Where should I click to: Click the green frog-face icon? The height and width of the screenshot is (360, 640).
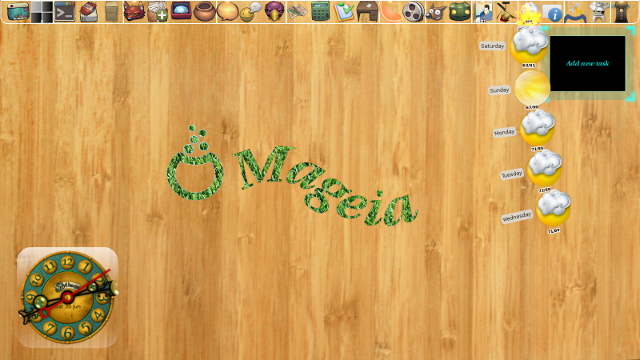(460, 11)
